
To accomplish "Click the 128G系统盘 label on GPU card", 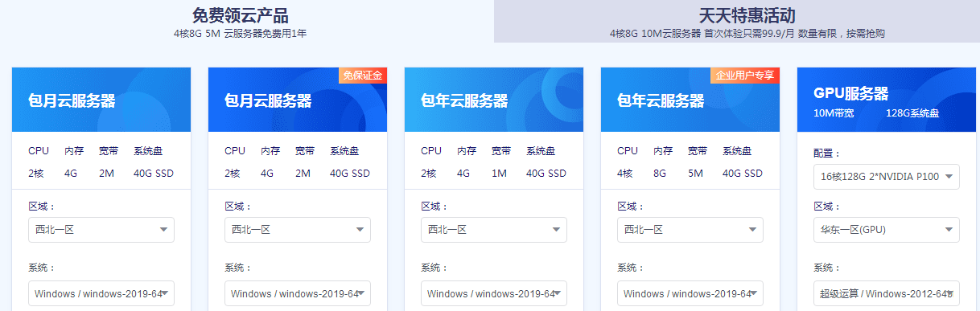I will [912, 113].
